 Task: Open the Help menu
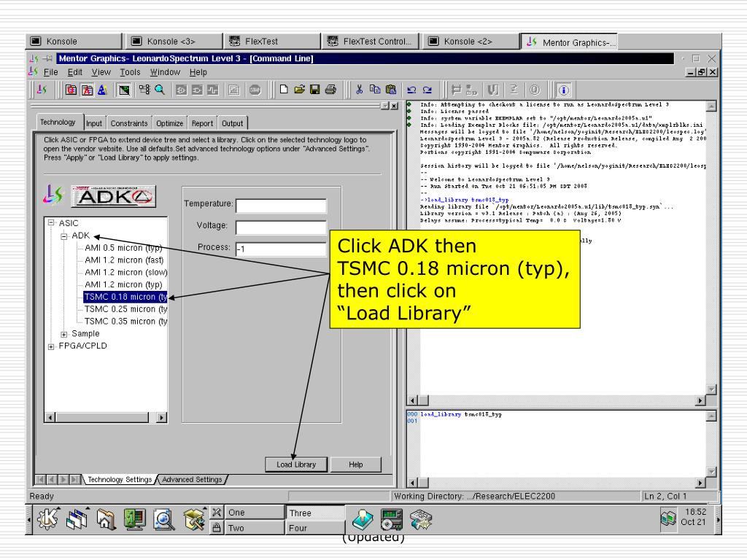[x=198, y=72]
